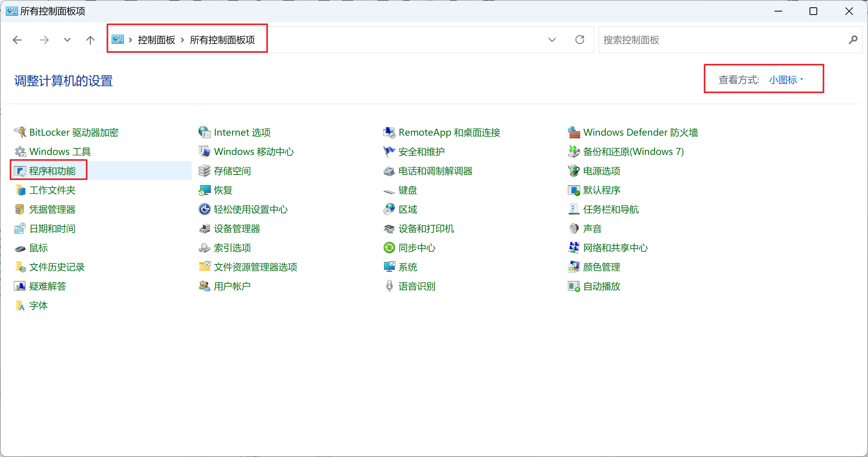Open the Windows Defender 防火墙 icon
868x457 pixels.
click(x=574, y=132)
